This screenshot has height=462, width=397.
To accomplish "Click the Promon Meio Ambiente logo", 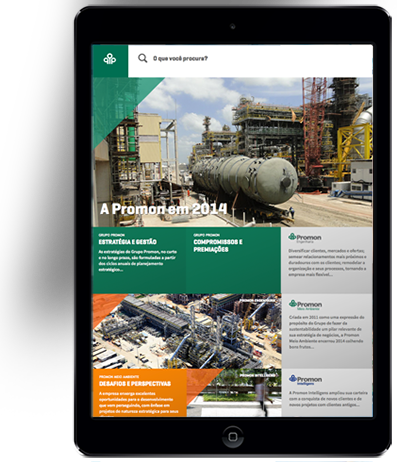I will pos(305,305).
